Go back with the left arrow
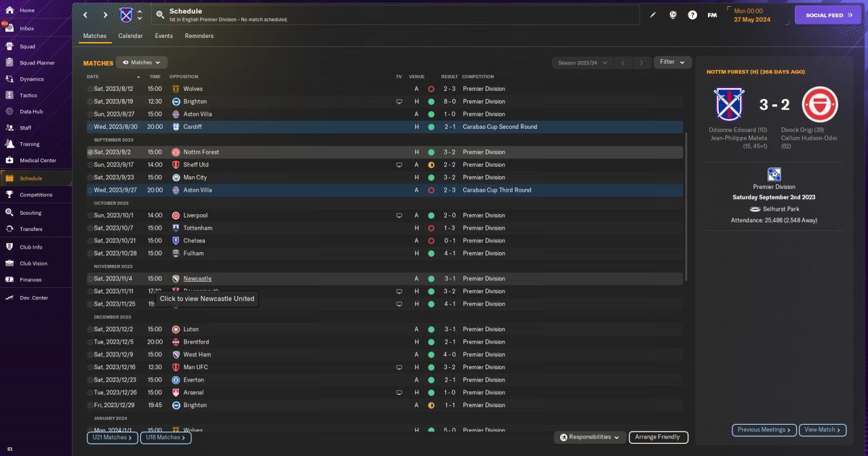Viewport: 868px width, 456px height. click(85, 15)
